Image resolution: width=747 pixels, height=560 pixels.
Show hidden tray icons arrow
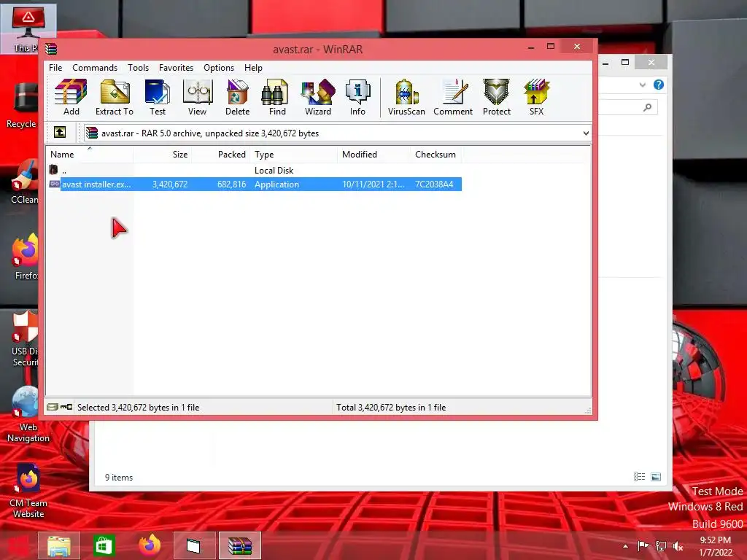tap(625, 546)
